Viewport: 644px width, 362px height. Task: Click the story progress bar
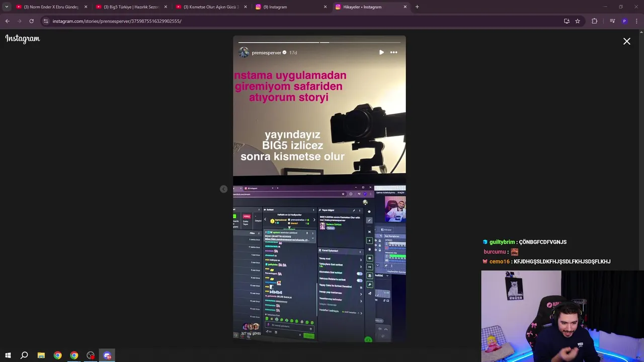(319, 42)
